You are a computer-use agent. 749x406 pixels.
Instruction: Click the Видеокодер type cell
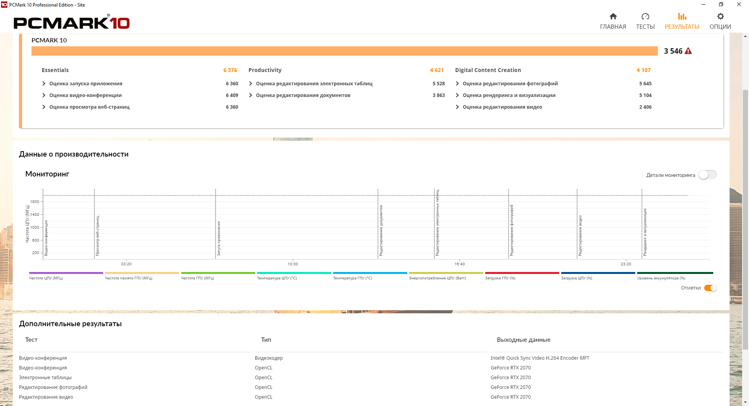(x=269, y=358)
